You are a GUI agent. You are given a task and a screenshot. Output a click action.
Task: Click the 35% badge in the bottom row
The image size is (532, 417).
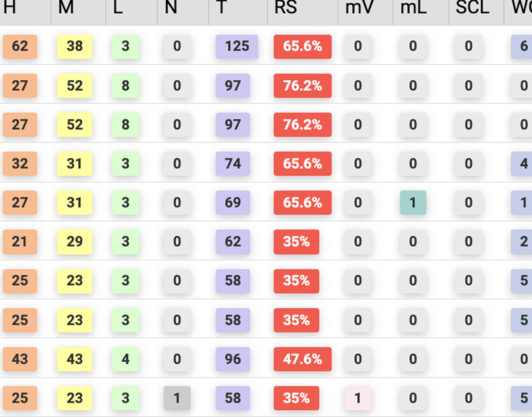[296, 398]
